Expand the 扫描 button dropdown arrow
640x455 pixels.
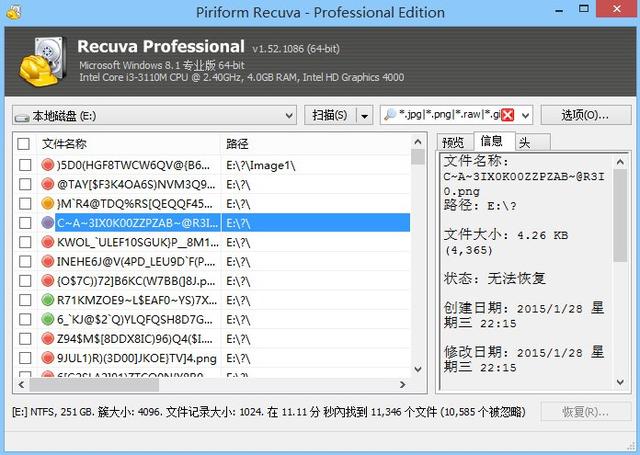pyautogui.click(x=364, y=116)
